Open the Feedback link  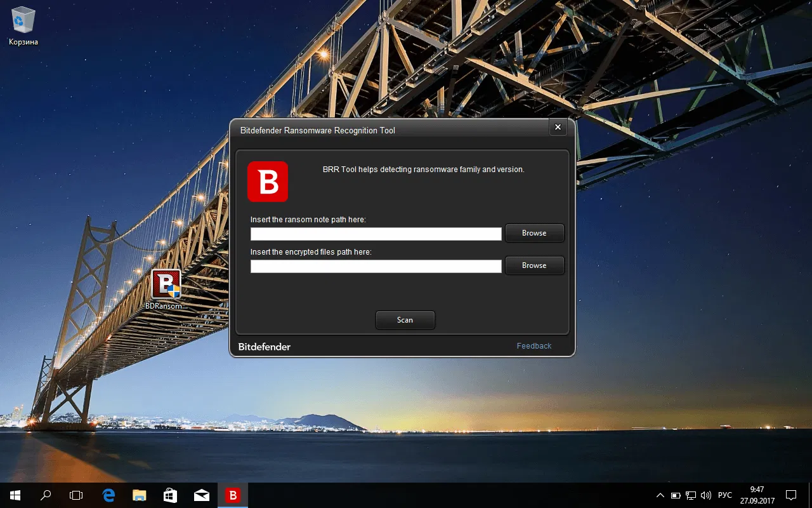click(534, 346)
